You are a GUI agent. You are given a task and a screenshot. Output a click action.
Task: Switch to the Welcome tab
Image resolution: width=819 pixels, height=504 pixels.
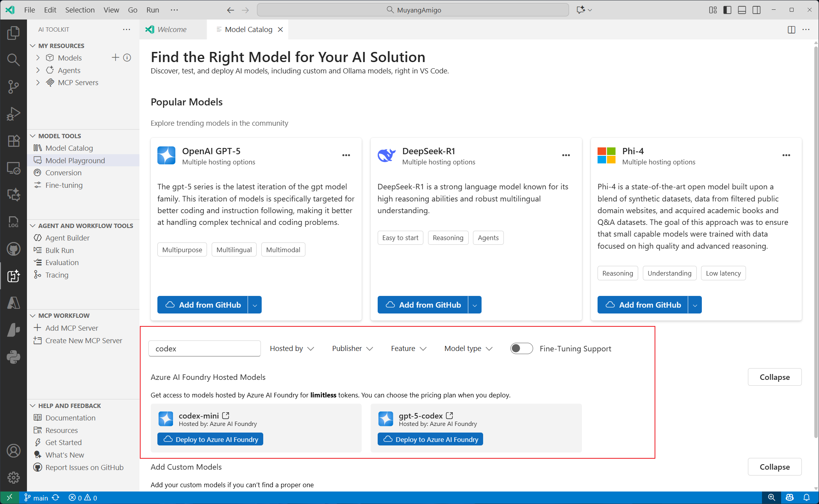[172, 30]
